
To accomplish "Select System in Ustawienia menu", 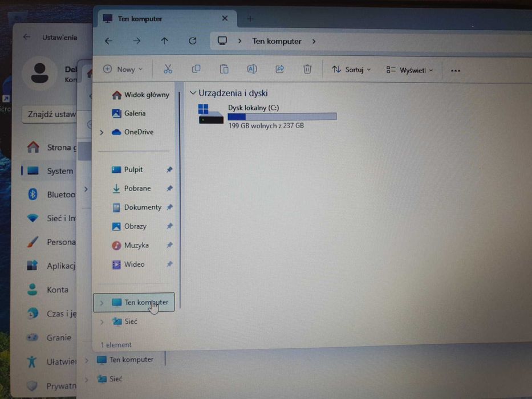I will tap(50, 171).
